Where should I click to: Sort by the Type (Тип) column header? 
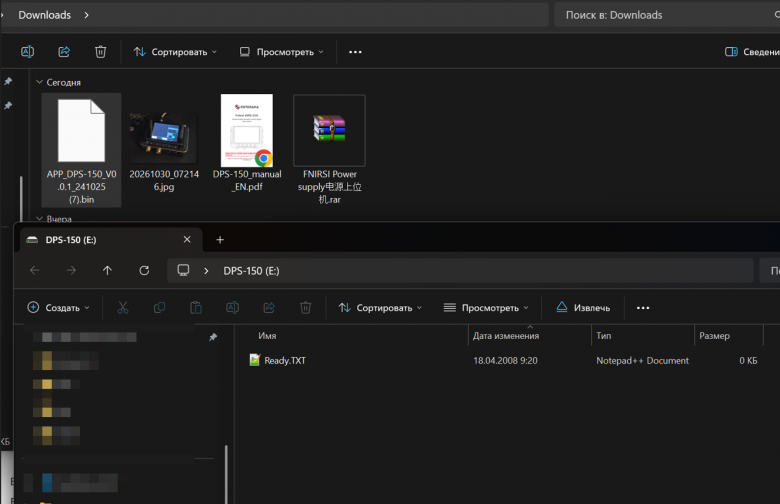click(x=643, y=336)
